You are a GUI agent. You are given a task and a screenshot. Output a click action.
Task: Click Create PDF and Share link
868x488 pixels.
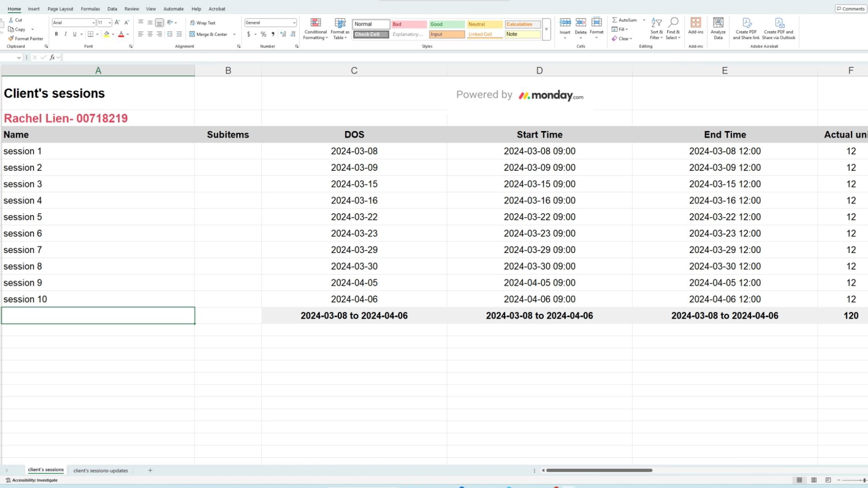(746, 23)
